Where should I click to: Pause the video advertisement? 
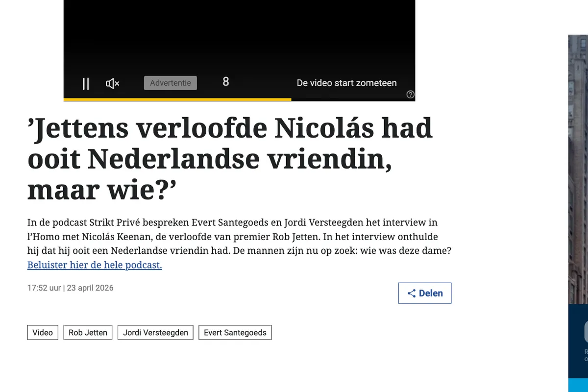[86, 84]
